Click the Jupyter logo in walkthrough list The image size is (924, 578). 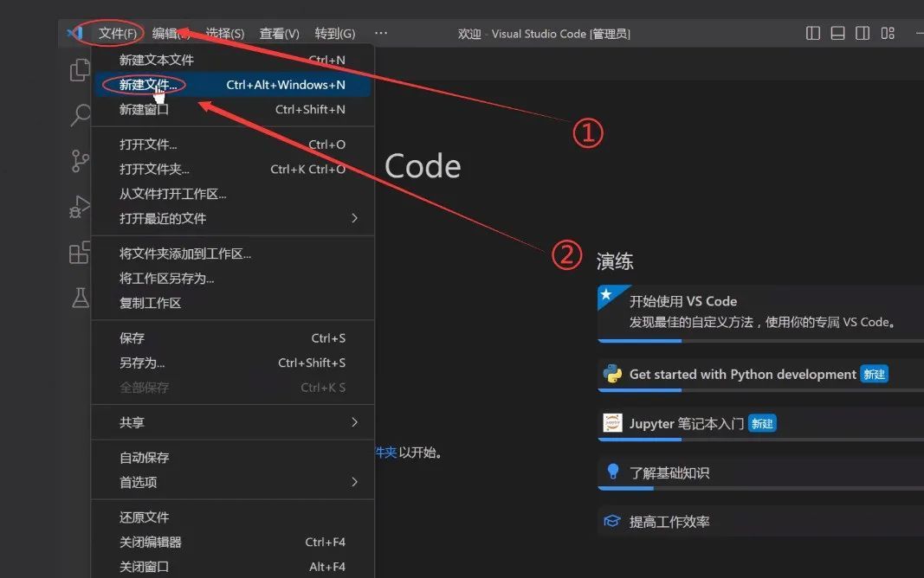tap(612, 422)
